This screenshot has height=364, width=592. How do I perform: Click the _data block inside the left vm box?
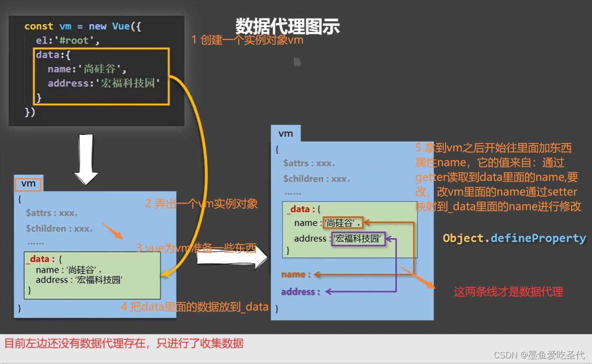pos(92,275)
